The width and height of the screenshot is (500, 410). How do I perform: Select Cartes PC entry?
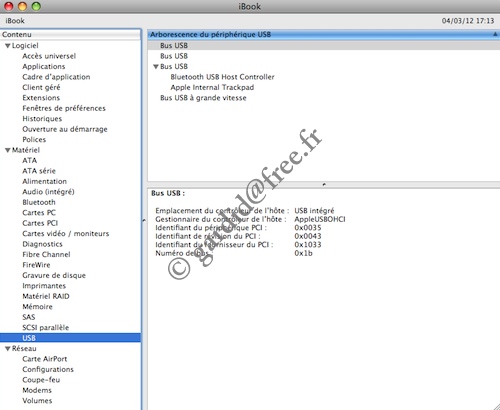[x=39, y=213]
